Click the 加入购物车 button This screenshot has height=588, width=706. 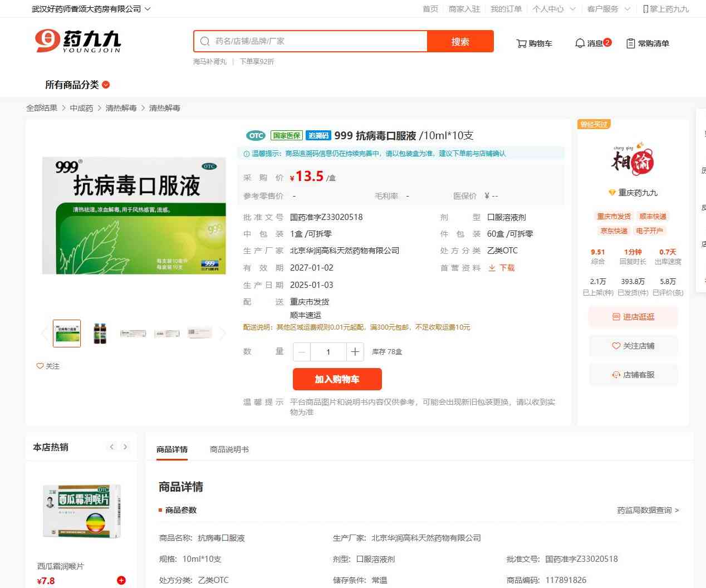coord(337,379)
